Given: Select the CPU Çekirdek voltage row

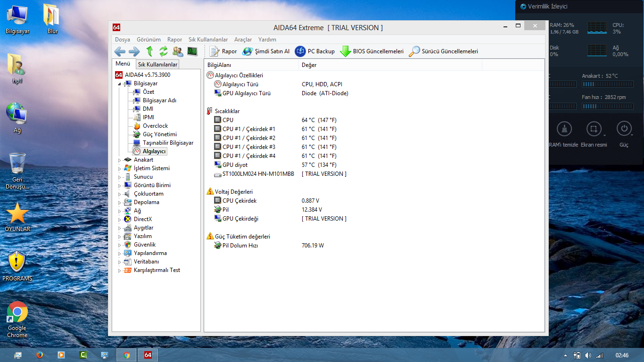Looking at the screenshot, I should (x=266, y=201).
